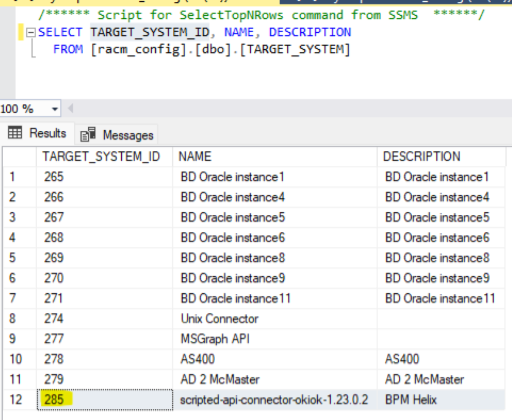
Task: Click the horizontal scroll left arrow
Action: tap(71, 108)
